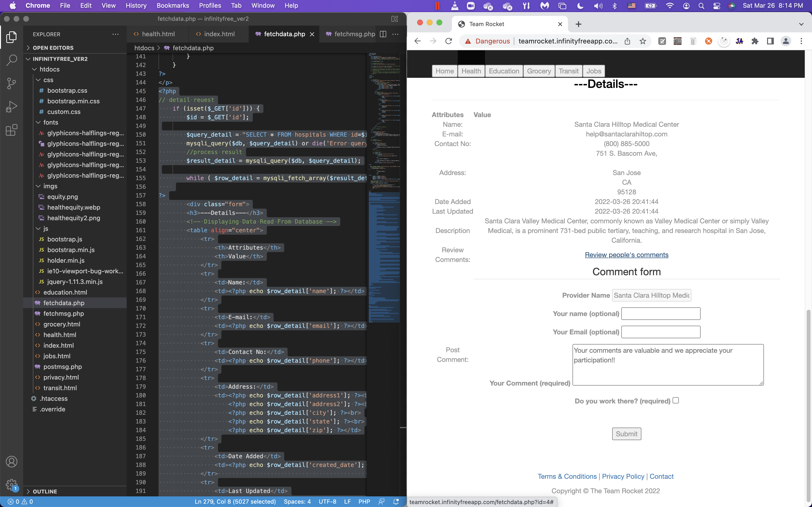
Task: Expand the OUTLINE section
Action: coord(45,491)
